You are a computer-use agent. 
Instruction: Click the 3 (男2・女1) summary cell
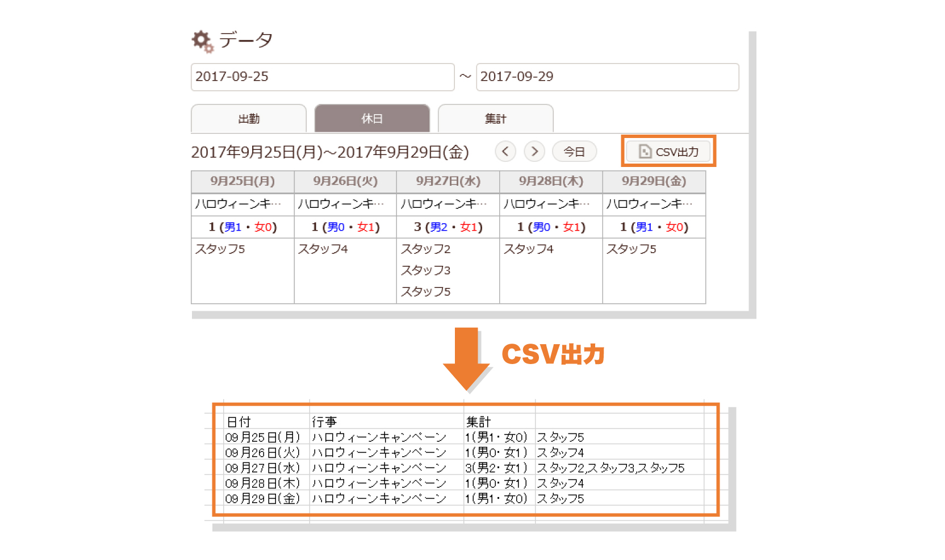pyautogui.click(x=448, y=227)
